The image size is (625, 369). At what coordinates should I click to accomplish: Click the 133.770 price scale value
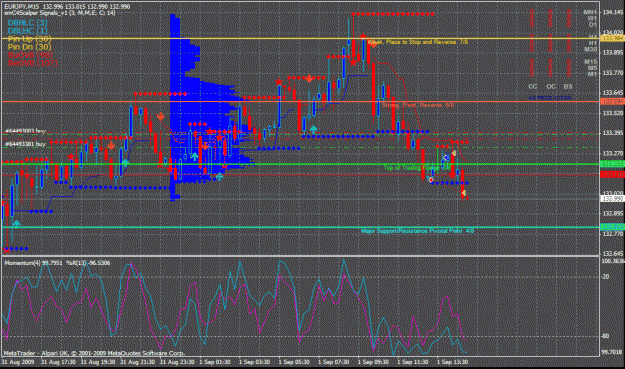(x=613, y=73)
